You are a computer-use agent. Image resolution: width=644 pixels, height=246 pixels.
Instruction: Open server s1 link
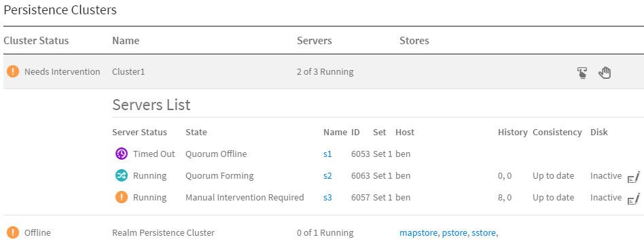pos(327,154)
